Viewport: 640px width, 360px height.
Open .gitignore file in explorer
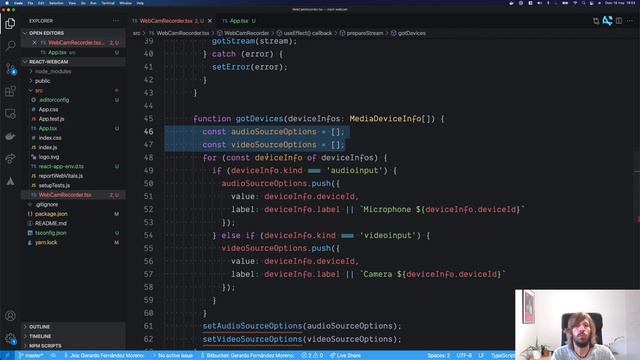pyautogui.click(x=47, y=204)
